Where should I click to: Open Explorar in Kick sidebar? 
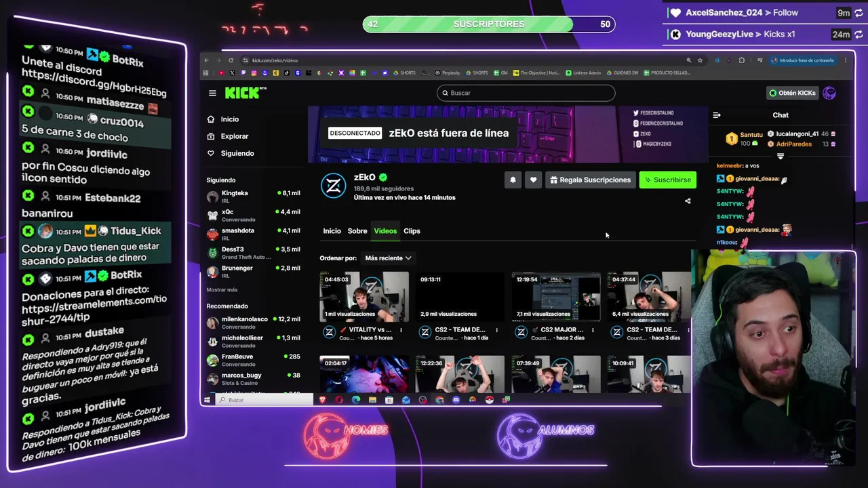tap(234, 136)
